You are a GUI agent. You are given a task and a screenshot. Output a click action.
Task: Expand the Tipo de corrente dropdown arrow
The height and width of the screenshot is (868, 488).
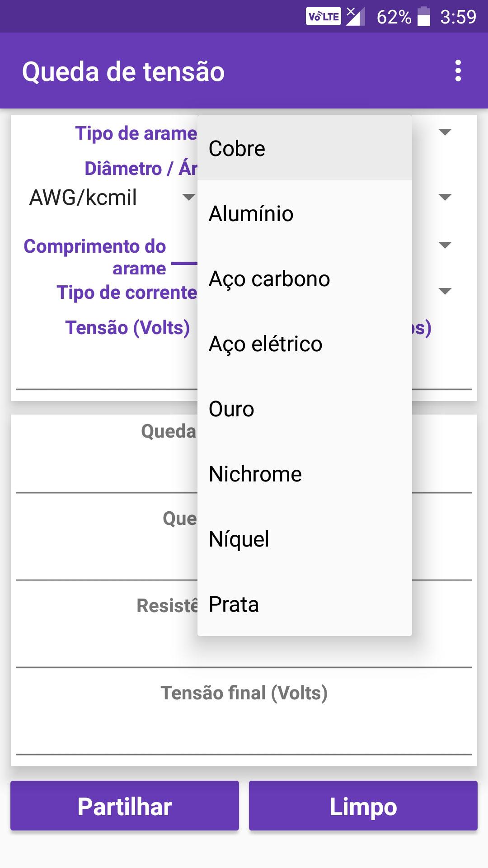[x=445, y=291]
